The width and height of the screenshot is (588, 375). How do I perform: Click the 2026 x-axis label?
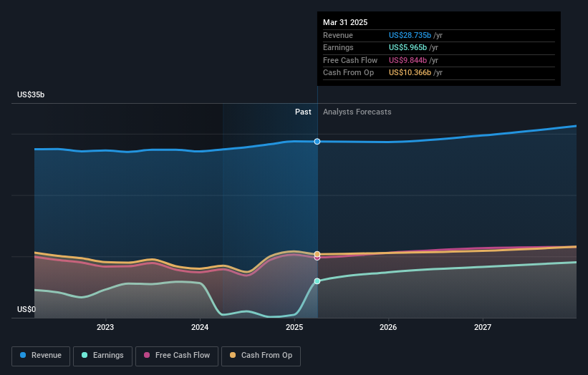[x=388, y=327]
